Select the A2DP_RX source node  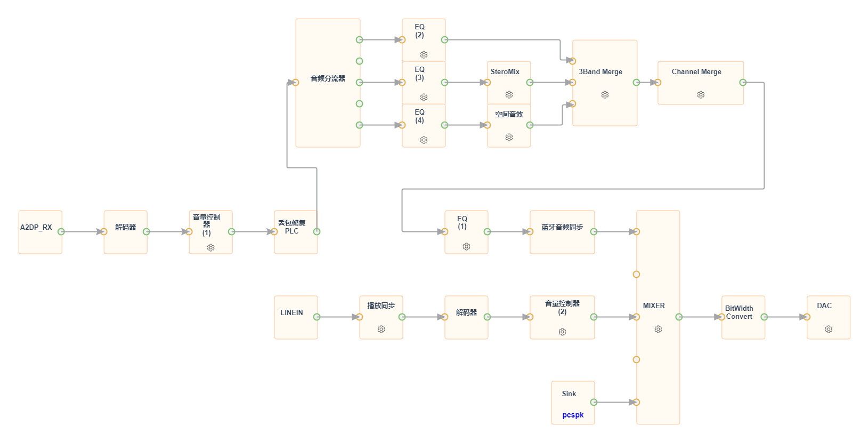point(40,232)
